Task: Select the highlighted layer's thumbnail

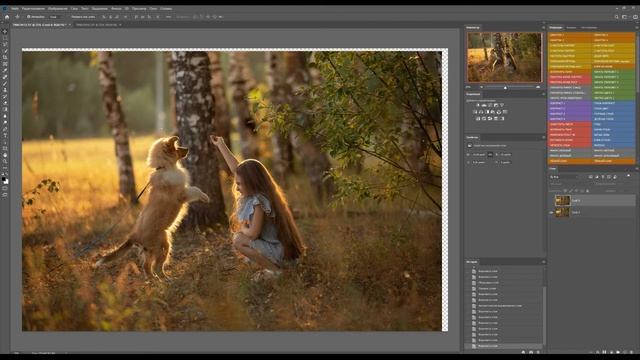Action: coord(562,200)
